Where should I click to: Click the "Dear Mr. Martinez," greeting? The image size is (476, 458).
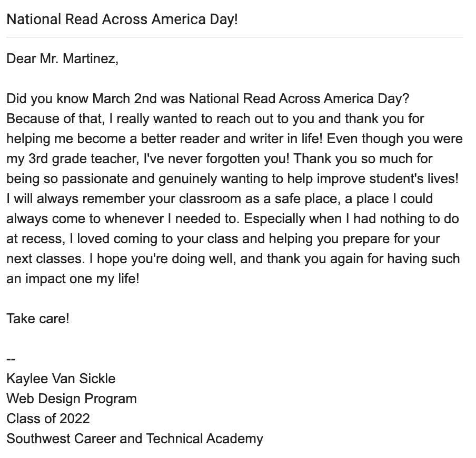pos(62,58)
